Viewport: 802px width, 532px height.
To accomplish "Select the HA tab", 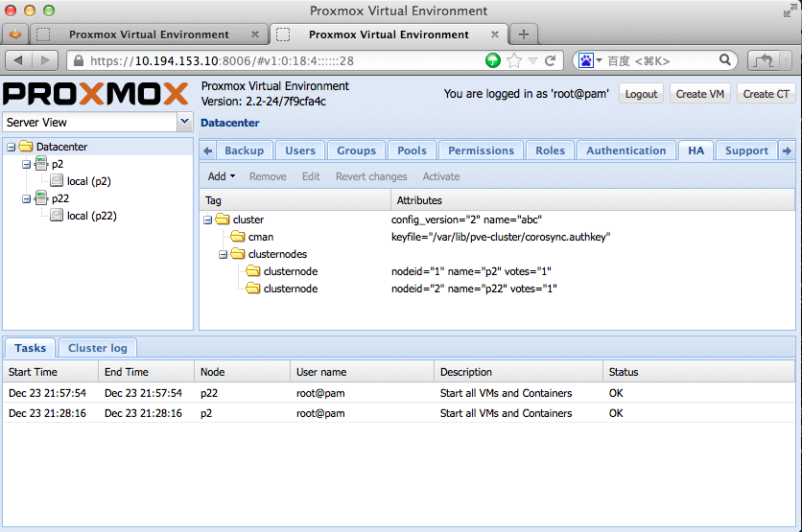I will 696,150.
